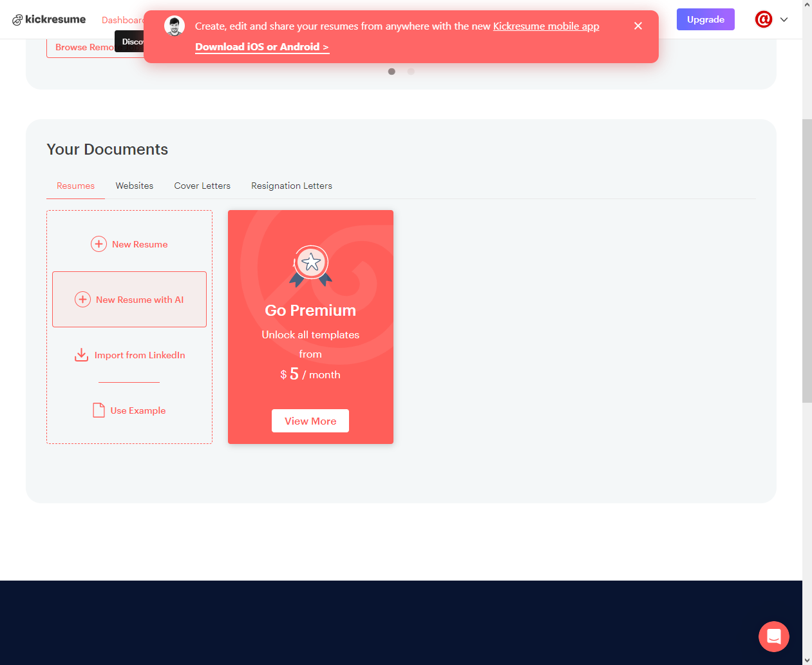Click the Kickresume logo

(x=49, y=19)
